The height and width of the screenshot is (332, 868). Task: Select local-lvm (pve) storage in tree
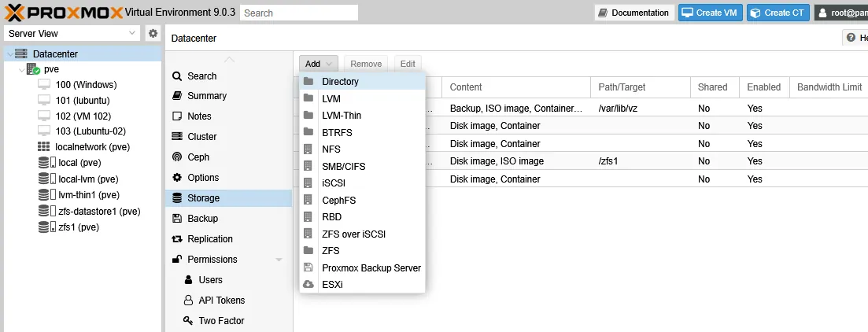83,179
